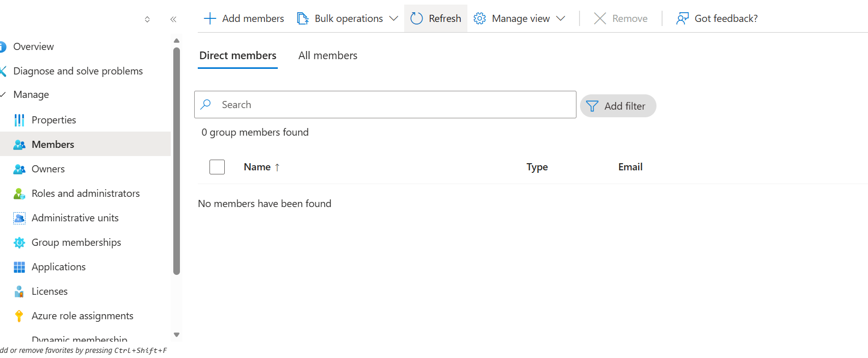
Task: Open Azure role assignments key icon
Action: pos(19,316)
